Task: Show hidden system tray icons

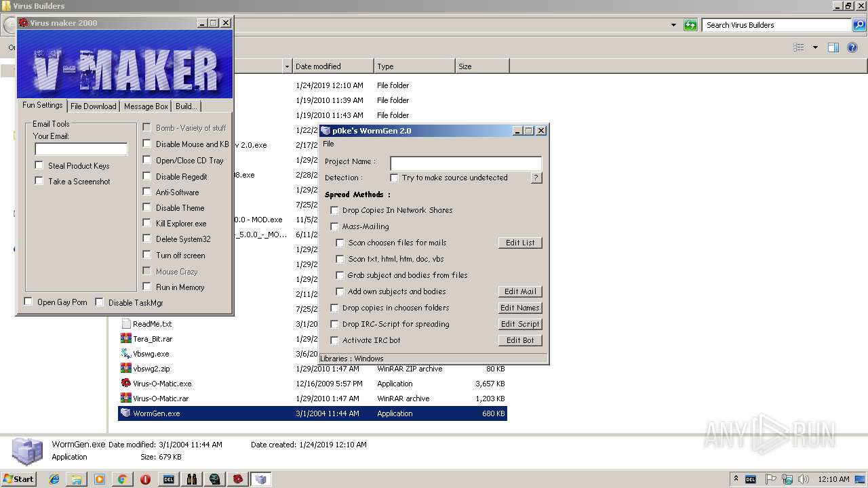Action: click(x=736, y=479)
